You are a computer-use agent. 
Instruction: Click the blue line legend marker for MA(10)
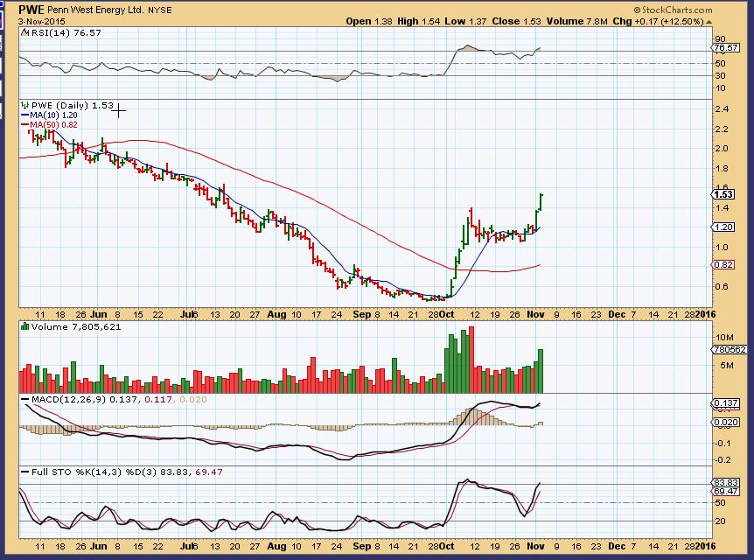coord(25,115)
